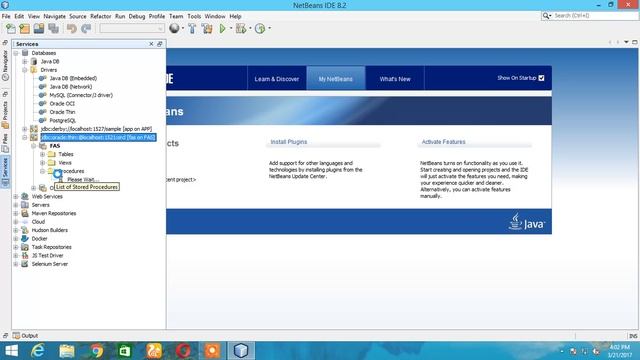
Task: Minimize the Services panel window group
Action: pos(160,44)
